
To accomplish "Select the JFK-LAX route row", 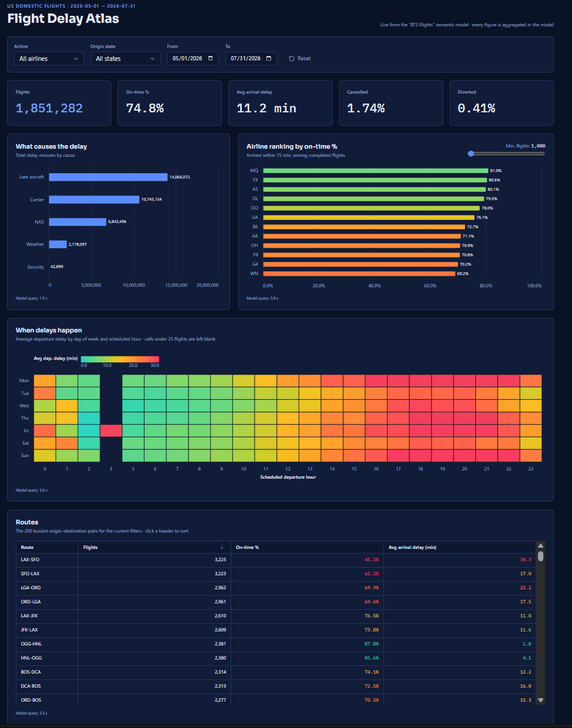I will click(276, 630).
